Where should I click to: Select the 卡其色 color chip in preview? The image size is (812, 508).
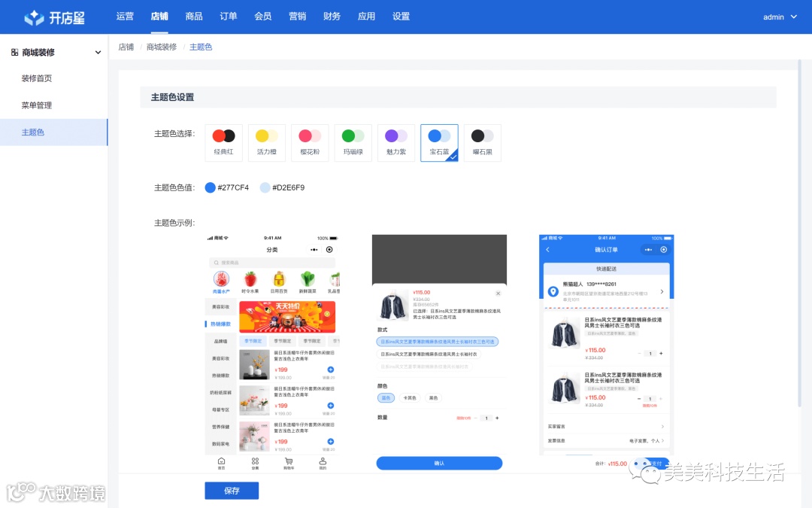[x=410, y=398]
